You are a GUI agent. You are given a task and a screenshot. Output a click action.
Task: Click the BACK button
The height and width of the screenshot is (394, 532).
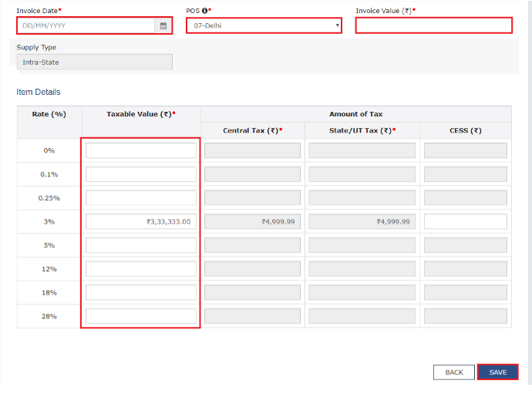click(x=454, y=372)
